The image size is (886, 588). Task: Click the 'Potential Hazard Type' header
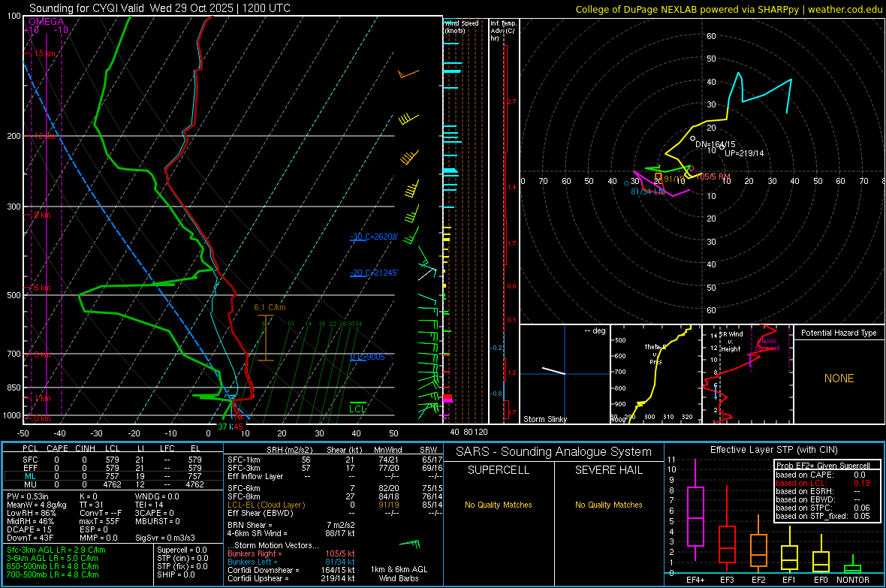839,333
